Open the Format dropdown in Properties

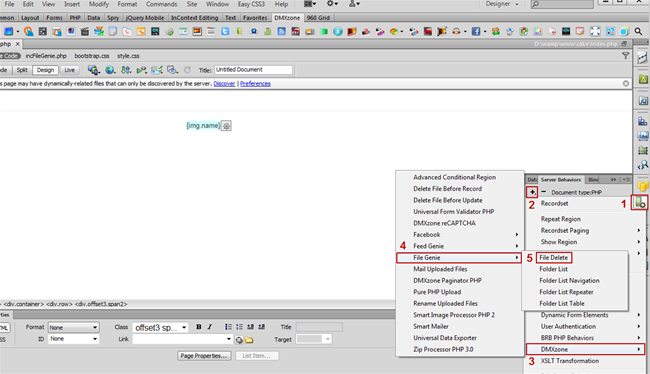click(73, 328)
